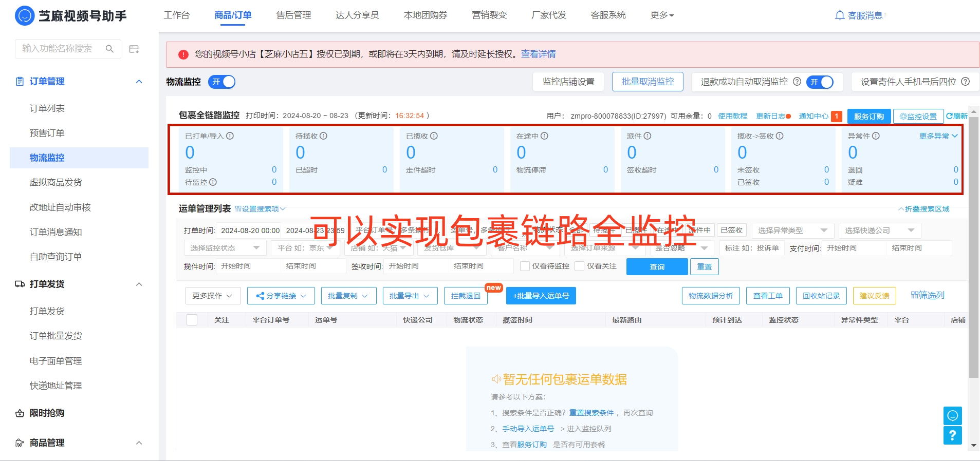Click the 监控店铺设置 button
Viewport: 980px width, 461px height.
[x=568, y=82]
